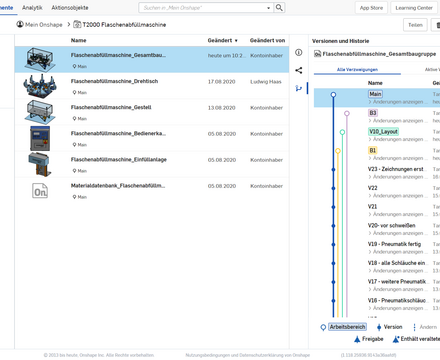This screenshot has height=360, width=440.
Task: Expand Änderungen anzeigen under B1
Action: point(398,158)
